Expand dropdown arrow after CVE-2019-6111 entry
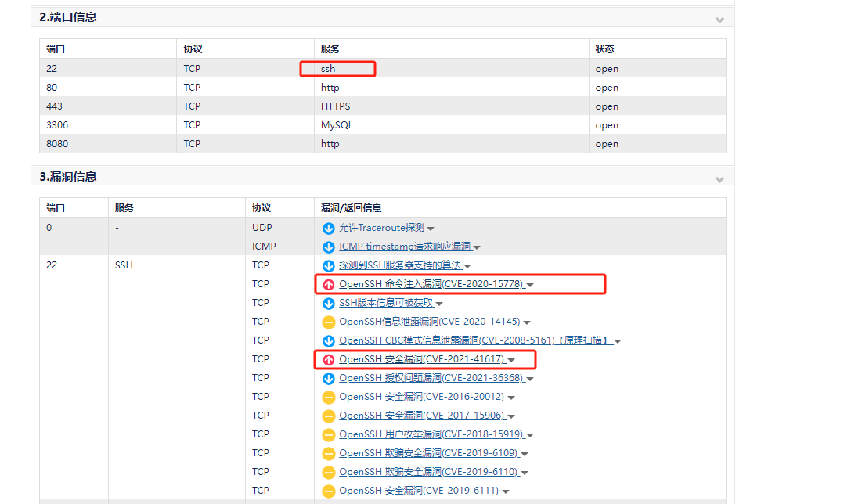 pyautogui.click(x=505, y=491)
